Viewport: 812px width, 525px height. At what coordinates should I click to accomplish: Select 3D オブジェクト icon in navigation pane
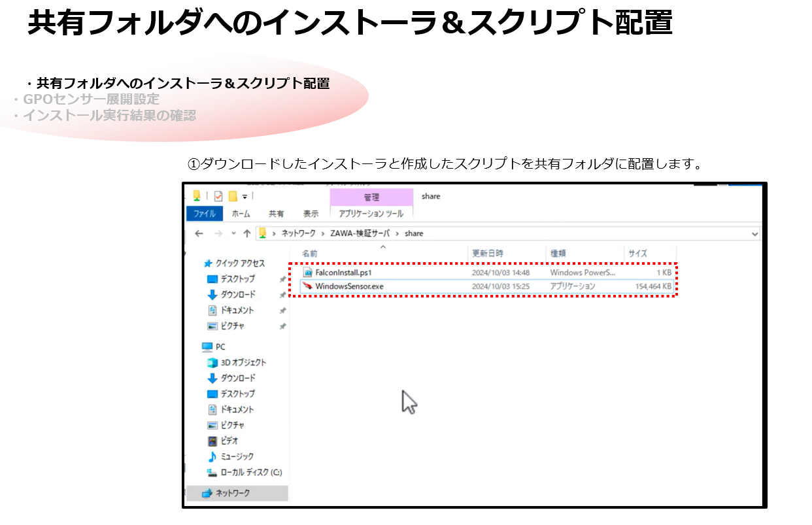[212, 362]
